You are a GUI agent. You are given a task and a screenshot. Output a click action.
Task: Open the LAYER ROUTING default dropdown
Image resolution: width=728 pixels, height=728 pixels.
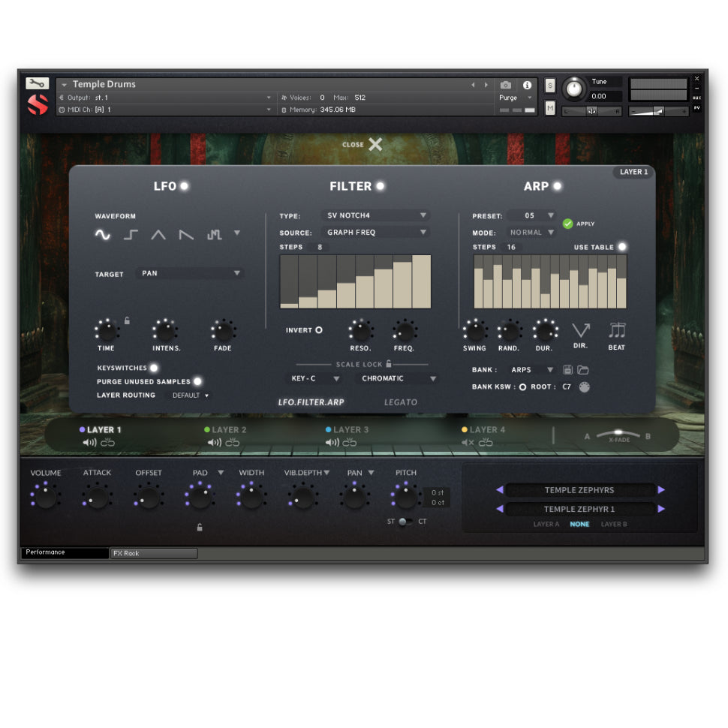click(189, 395)
